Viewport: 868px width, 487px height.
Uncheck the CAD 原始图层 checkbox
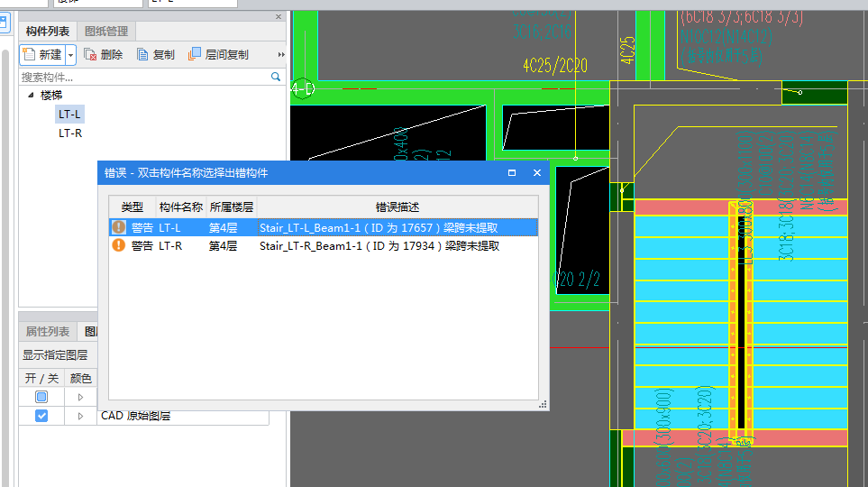point(41,416)
